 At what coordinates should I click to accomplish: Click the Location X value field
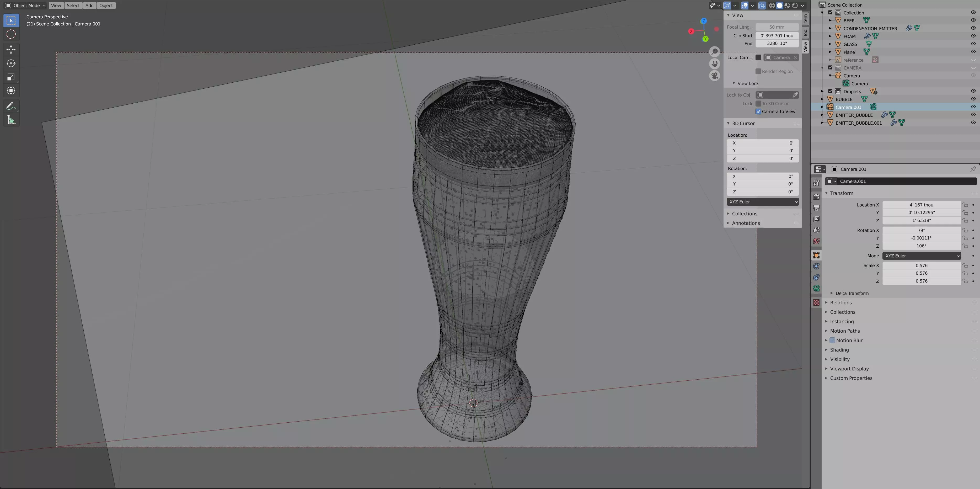click(921, 205)
